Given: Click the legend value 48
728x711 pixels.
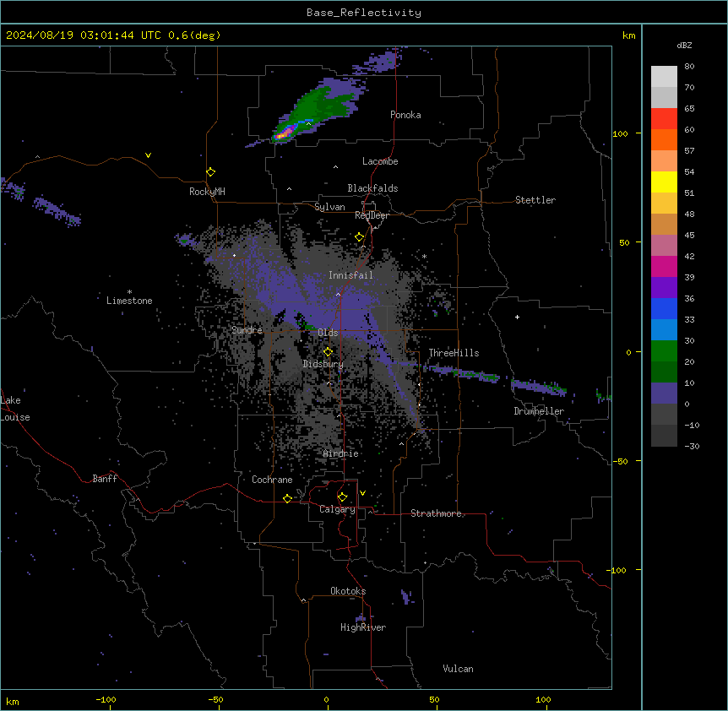Looking at the screenshot, I should 689,214.
